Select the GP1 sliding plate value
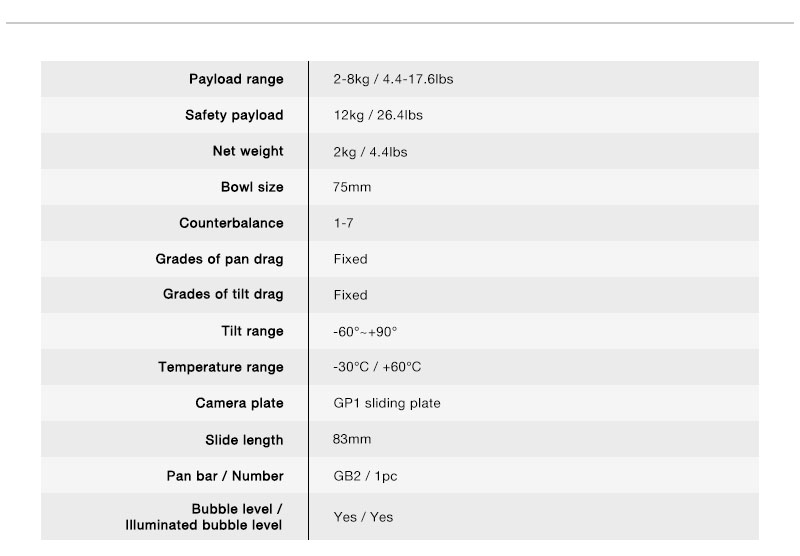This screenshot has width=800, height=556. (x=387, y=403)
